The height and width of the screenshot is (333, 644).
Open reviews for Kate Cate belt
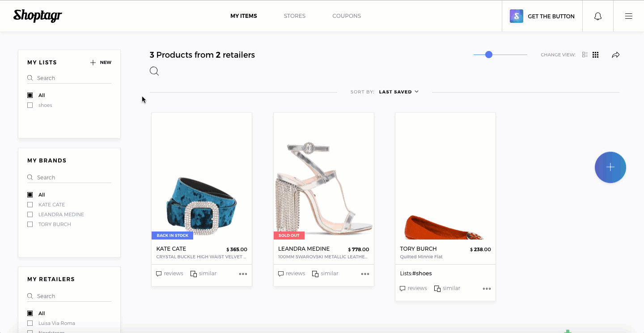pyautogui.click(x=170, y=274)
